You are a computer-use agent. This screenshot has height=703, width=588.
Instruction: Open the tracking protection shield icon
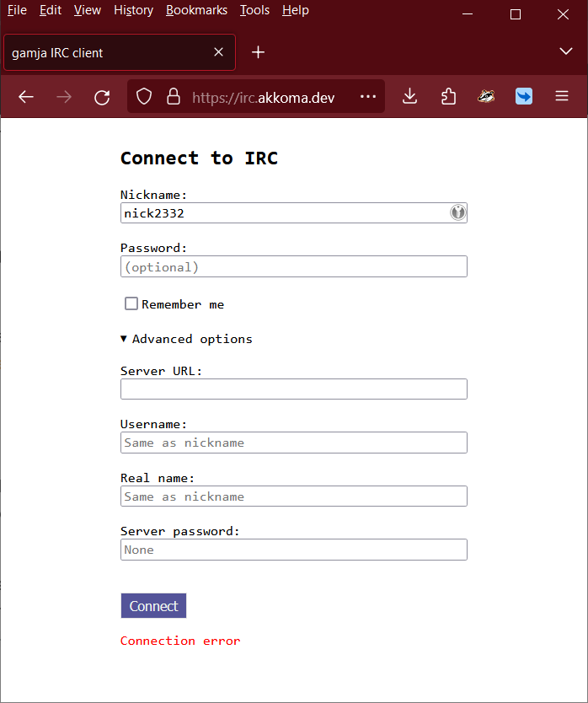pyautogui.click(x=144, y=96)
